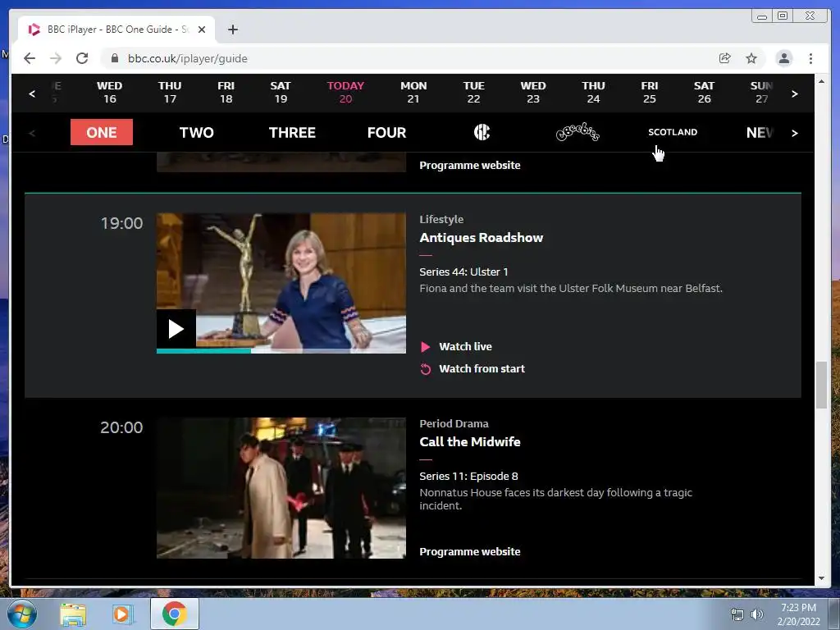This screenshot has width=840, height=630.
Task: Open the site lock info icon
Action: pos(115,58)
